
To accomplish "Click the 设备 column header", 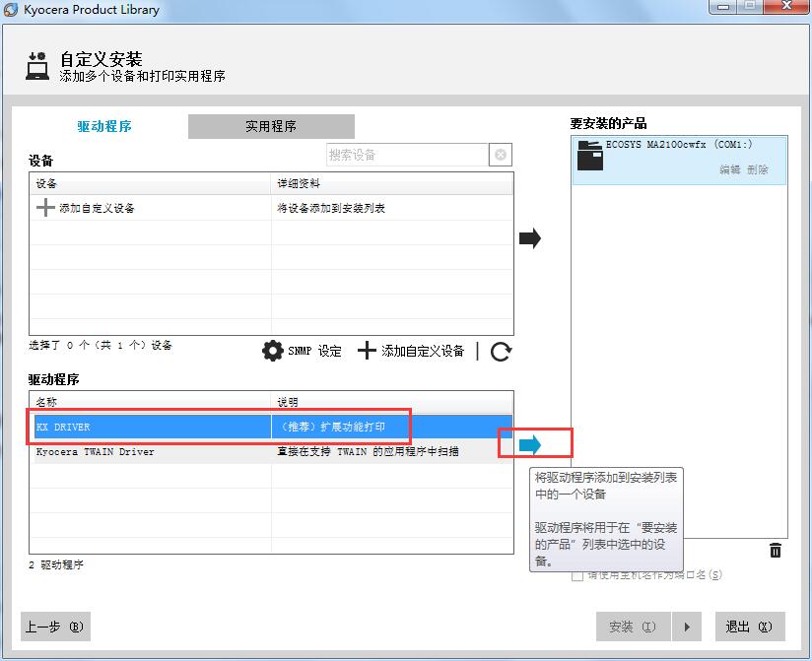I will coord(150,183).
